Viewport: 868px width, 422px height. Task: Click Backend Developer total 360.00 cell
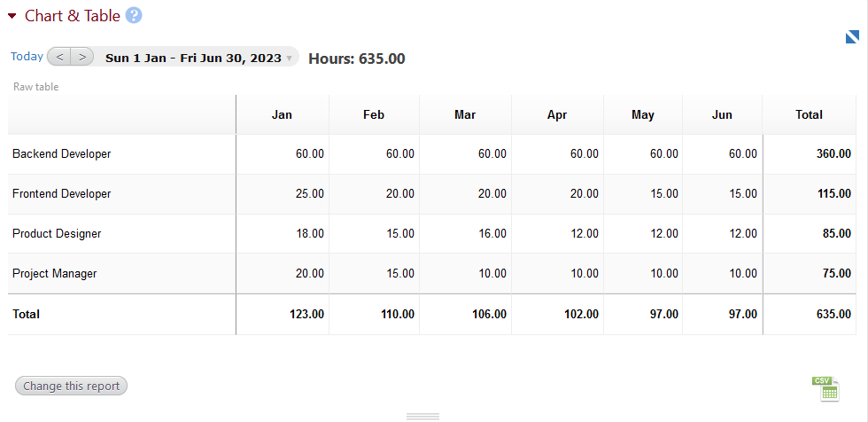(x=833, y=154)
